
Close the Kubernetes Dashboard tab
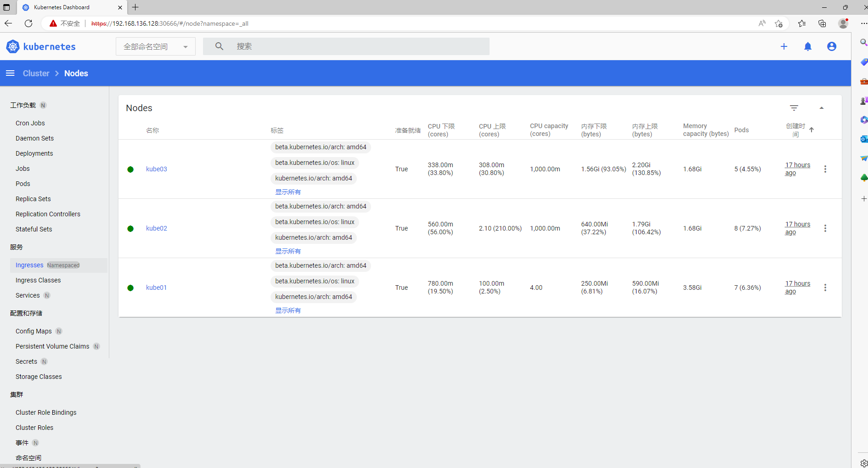[x=120, y=7]
